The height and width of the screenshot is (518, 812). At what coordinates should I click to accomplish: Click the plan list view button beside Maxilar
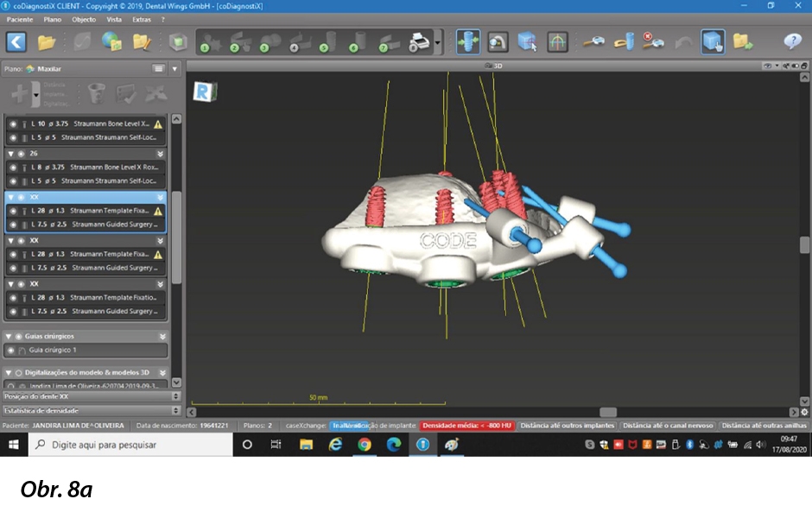click(x=158, y=69)
